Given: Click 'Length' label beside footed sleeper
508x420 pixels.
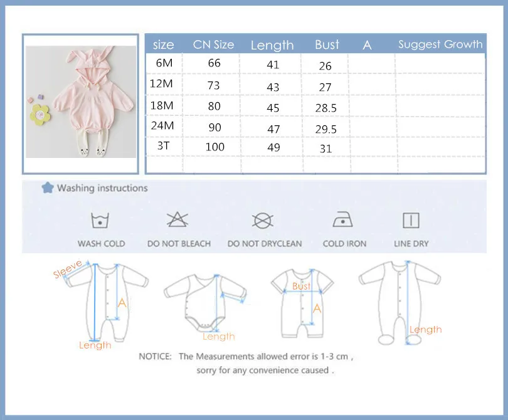Looking at the screenshot, I should click(425, 330).
